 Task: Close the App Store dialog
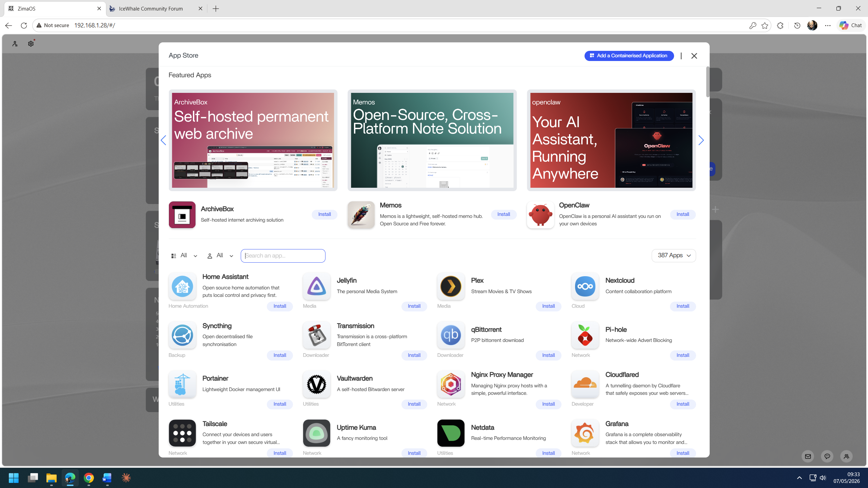[x=694, y=56]
